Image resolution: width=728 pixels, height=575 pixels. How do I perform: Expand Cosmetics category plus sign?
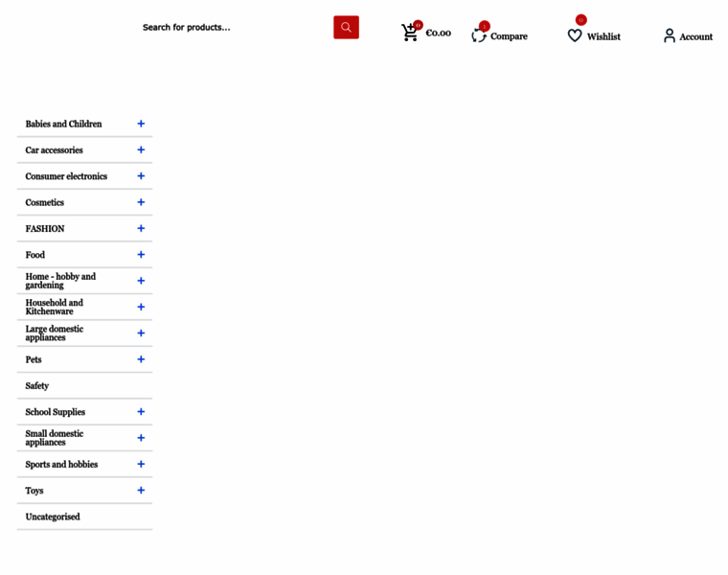coord(141,202)
